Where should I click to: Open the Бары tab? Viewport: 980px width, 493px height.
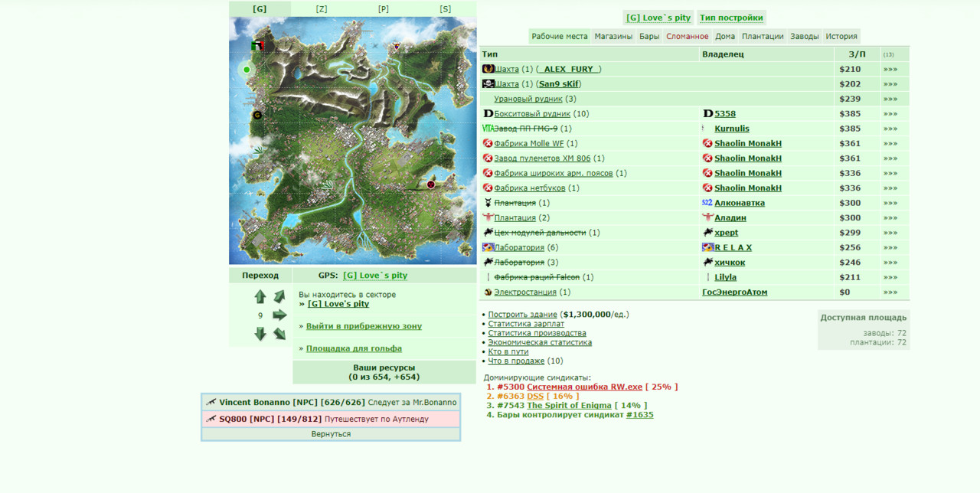coord(649,36)
